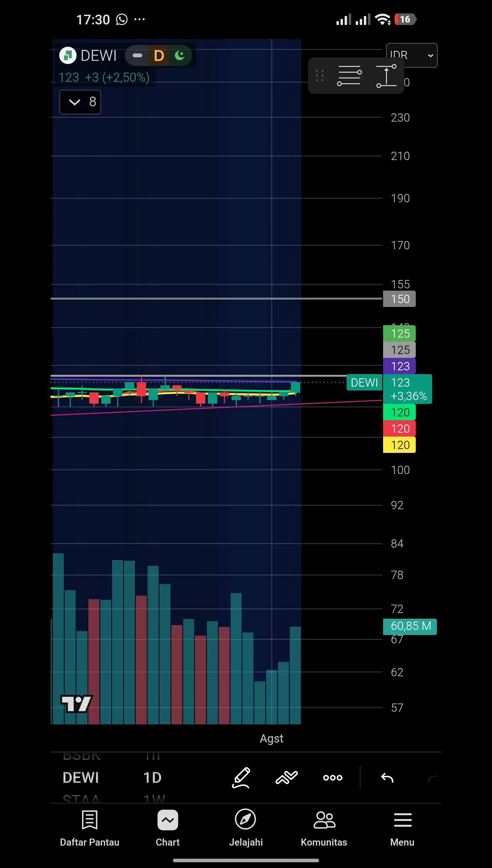Tap the 230 price axis value
The height and width of the screenshot is (868, 492).
(400, 117)
